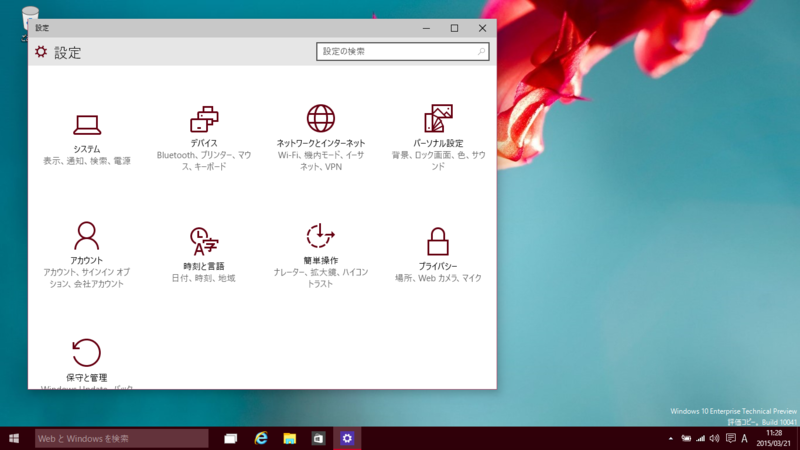Image resolution: width=800 pixels, height=450 pixels.
Task: Click the 保守と管理 label
Action: (87, 378)
